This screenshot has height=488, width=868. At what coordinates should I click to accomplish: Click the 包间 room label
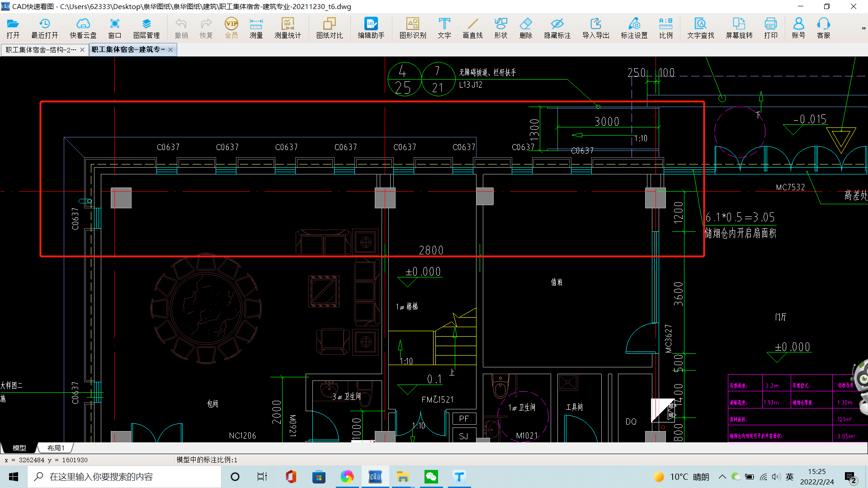(212, 404)
